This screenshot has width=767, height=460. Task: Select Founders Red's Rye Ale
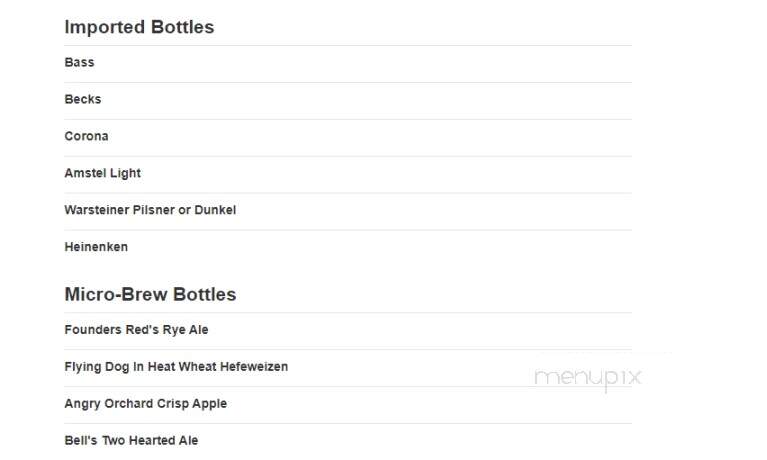coord(136,330)
